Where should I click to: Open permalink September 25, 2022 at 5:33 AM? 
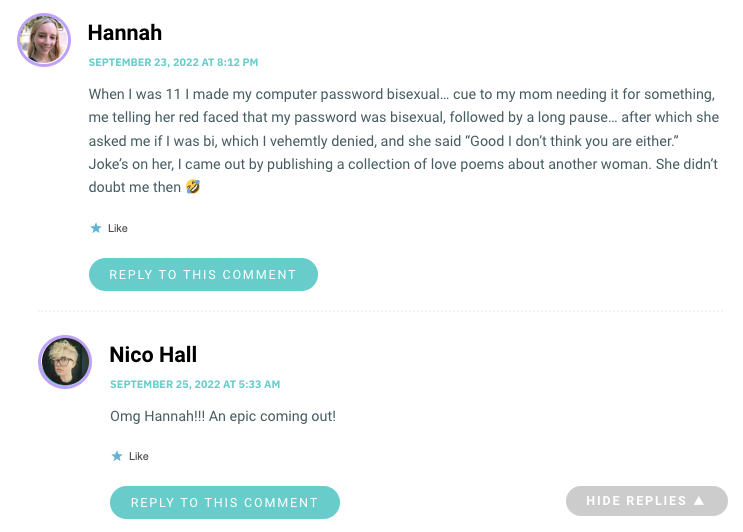click(195, 384)
